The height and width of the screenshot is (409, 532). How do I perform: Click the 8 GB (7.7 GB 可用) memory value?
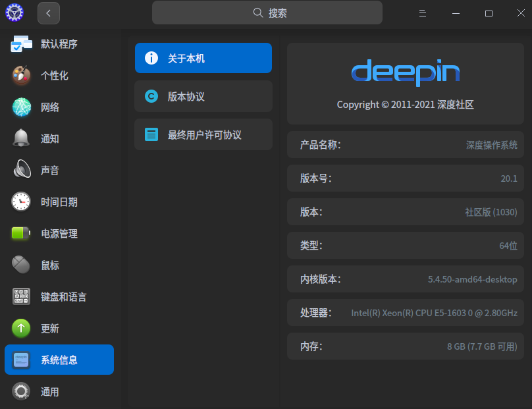[482, 346]
